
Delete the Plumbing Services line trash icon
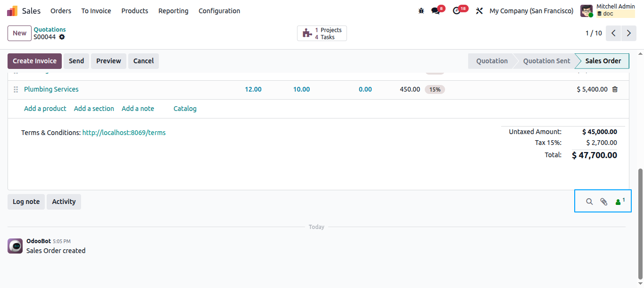615,89
